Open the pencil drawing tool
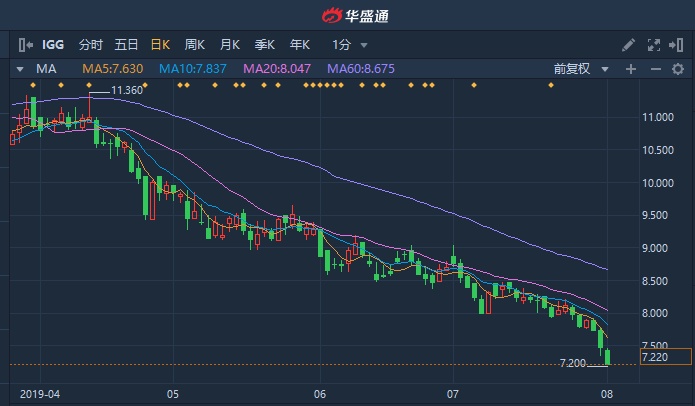The height and width of the screenshot is (406, 695). click(x=628, y=45)
